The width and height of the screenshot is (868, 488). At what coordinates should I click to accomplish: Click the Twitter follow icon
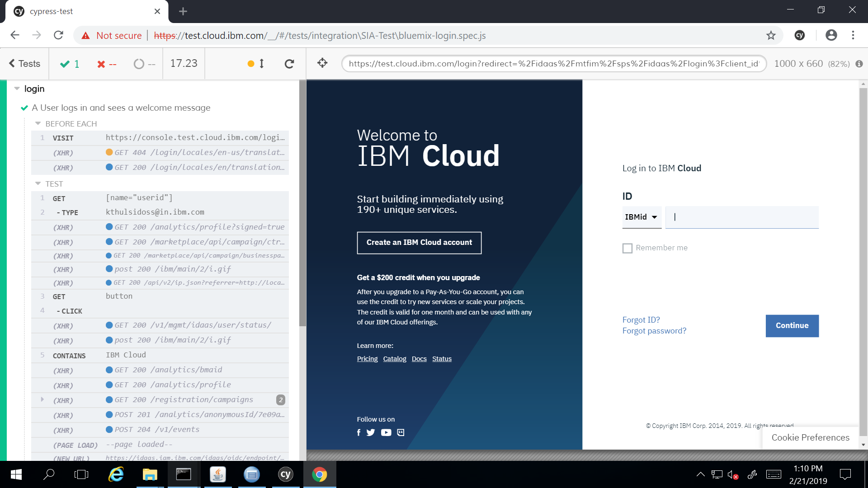click(371, 432)
